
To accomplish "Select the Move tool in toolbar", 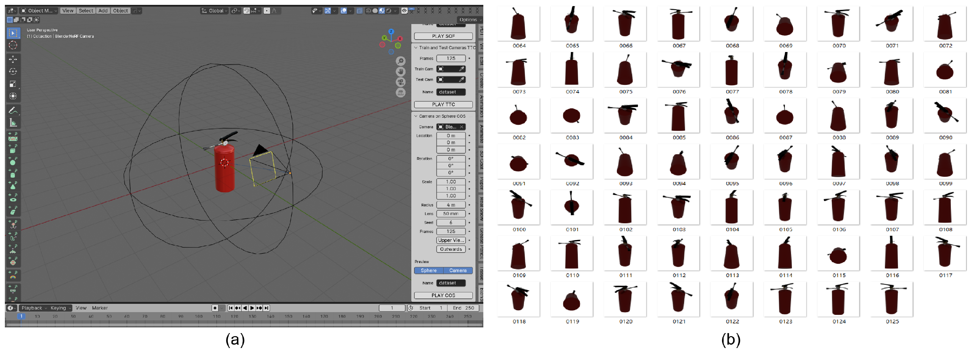I will point(13,59).
